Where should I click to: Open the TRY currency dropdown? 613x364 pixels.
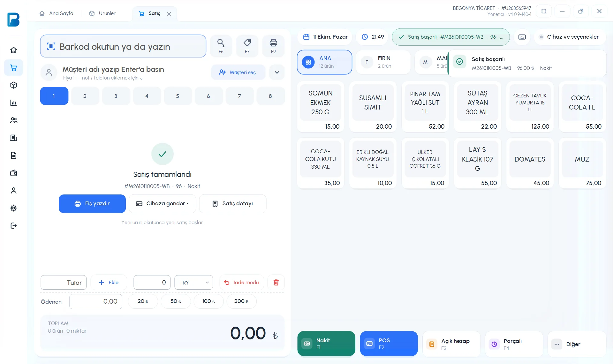pos(194,283)
